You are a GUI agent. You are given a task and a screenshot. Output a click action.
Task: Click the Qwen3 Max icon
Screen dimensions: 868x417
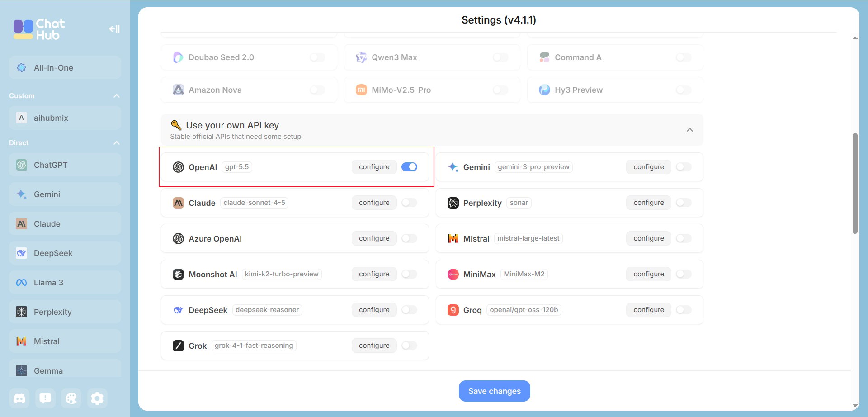(361, 57)
